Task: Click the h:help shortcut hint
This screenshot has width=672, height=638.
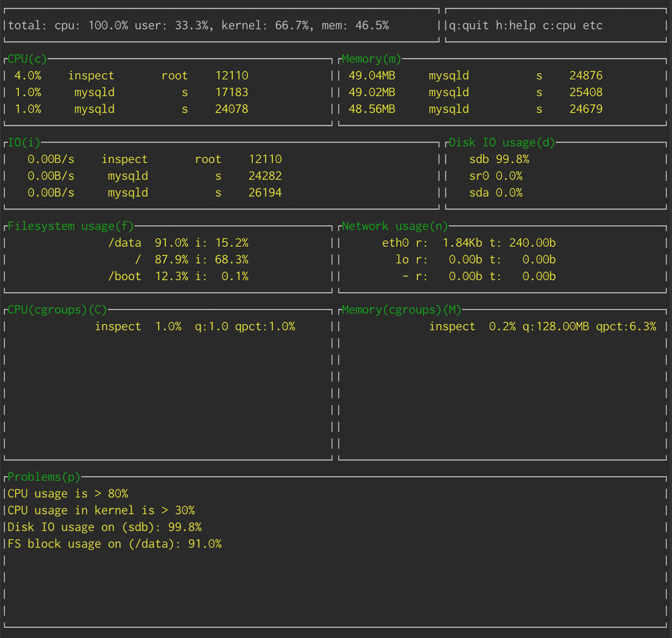Action: coord(516,26)
